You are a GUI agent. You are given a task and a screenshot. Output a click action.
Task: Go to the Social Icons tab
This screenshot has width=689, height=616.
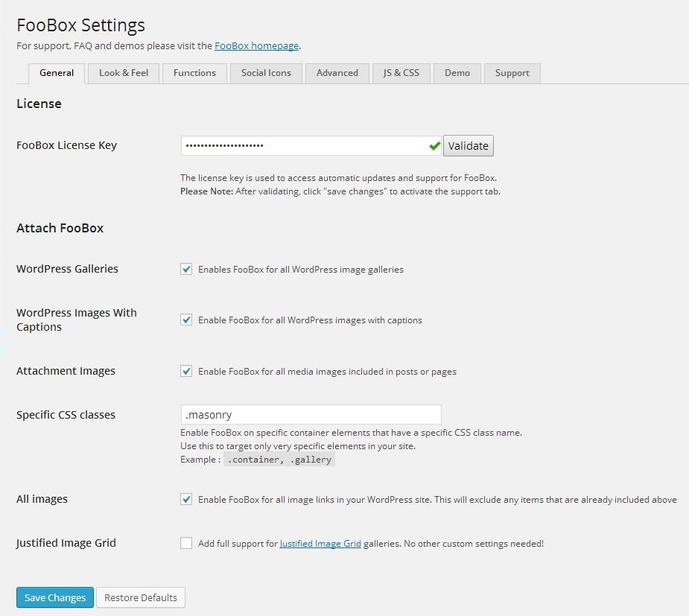pos(266,73)
